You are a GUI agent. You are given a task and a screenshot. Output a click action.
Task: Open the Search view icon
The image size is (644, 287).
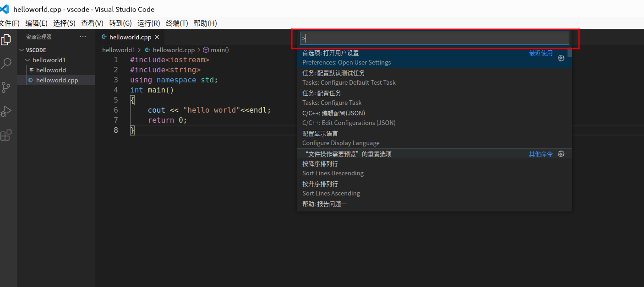point(6,64)
